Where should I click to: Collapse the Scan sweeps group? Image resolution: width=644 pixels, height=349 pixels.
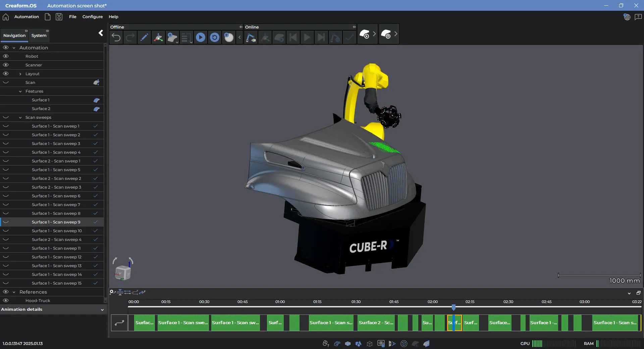point(20,117)
